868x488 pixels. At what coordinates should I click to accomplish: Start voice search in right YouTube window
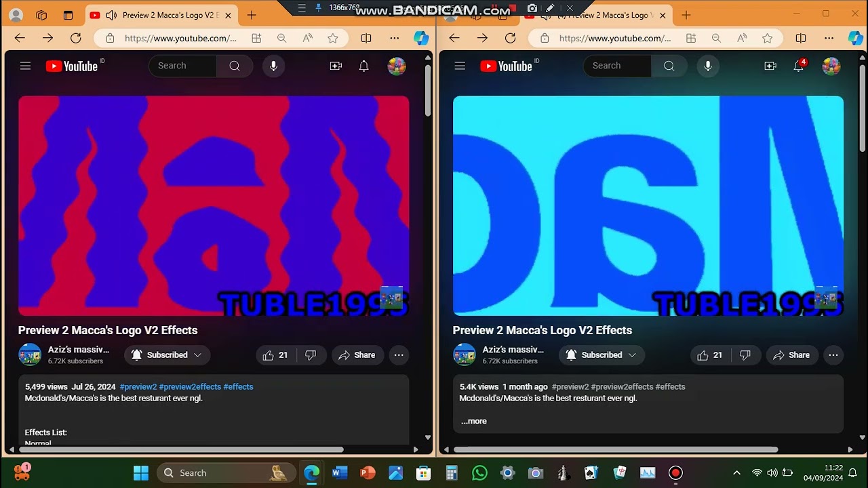708,66
